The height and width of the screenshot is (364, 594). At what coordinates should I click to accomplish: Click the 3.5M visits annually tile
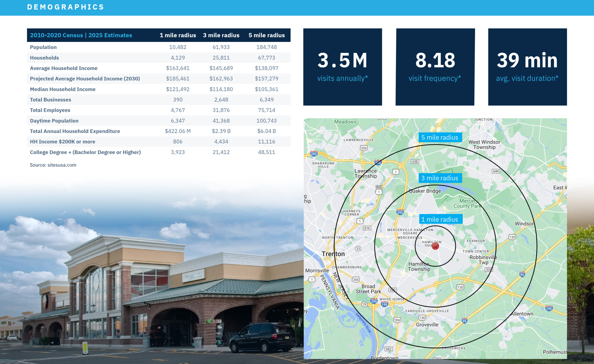(x=342, y=67)
